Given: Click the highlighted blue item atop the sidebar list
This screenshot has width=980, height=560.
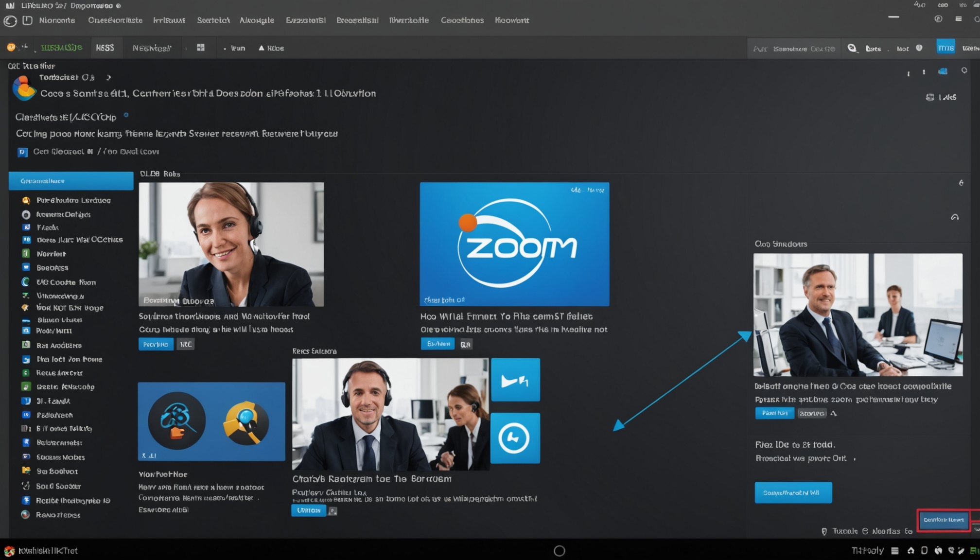Looking at the screenshot, I should (x=71, y=180).
